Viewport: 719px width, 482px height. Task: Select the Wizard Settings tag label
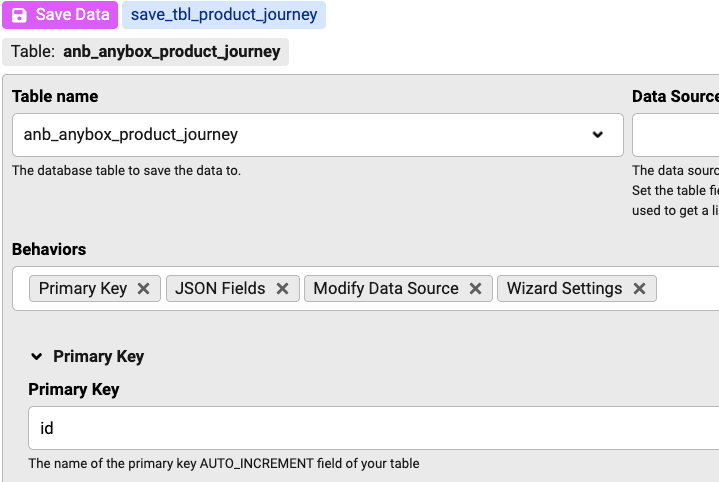(x=564, y=288)
